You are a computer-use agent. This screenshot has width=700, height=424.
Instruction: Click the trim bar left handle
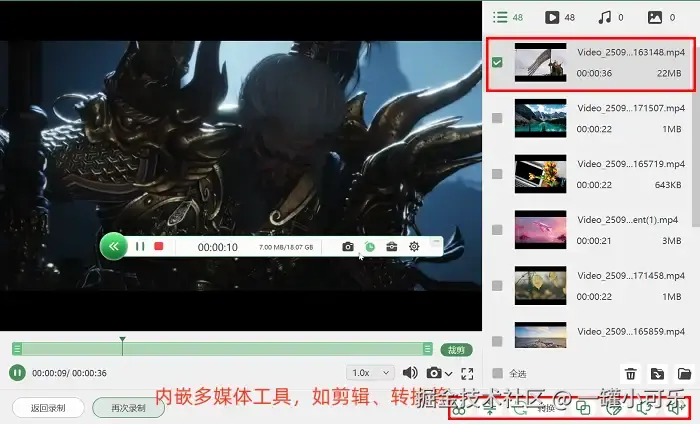[x=17, y=349]
